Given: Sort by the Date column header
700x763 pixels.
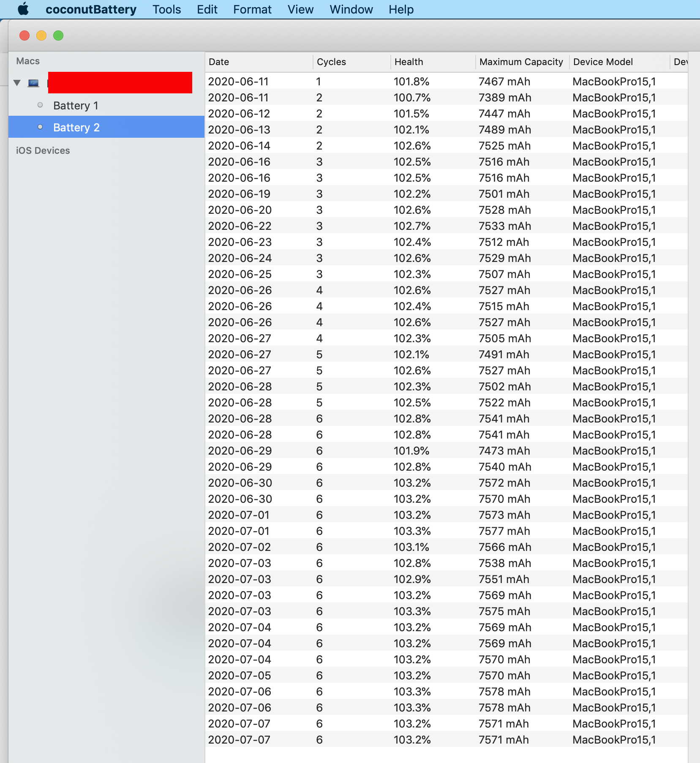Looking at the screenshot, I should point(259,62).
